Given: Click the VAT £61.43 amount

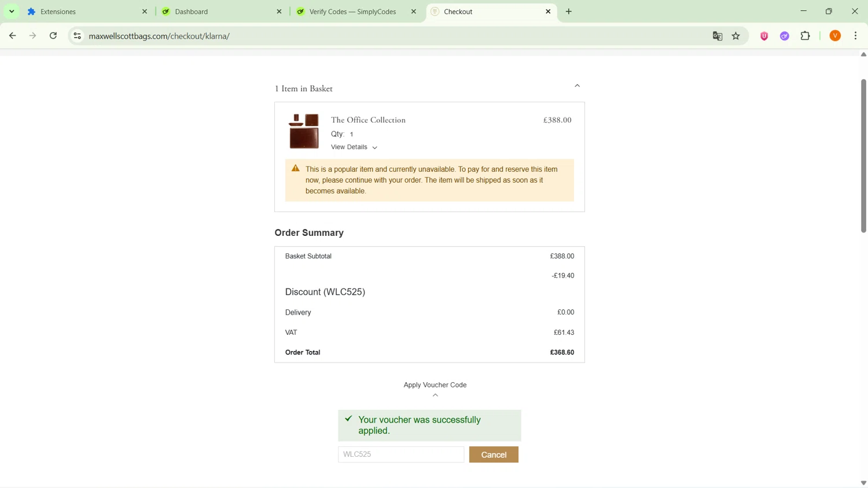Looking at the screenshot, I should point(564,332).
